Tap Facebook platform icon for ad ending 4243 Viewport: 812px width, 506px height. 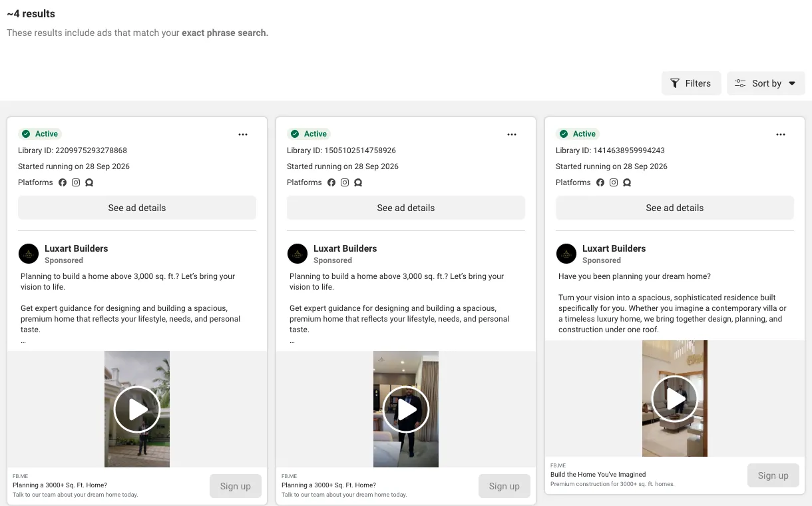pyautogui.click(x=600, y=182)
